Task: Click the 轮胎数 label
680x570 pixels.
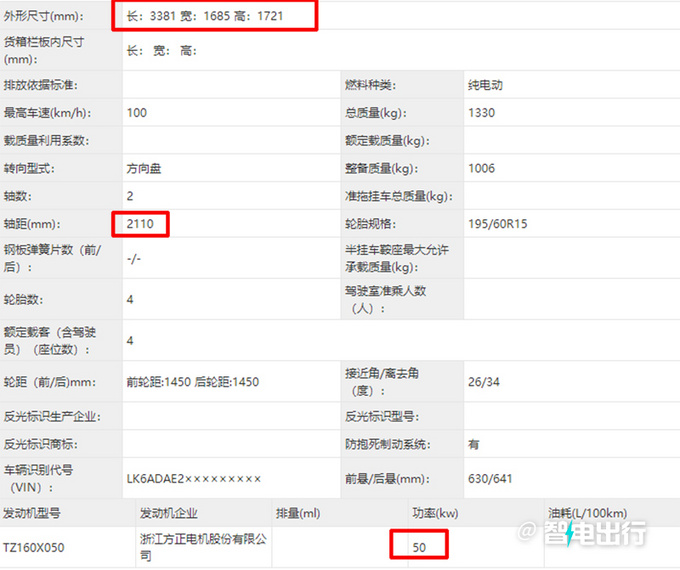Action: 23,299
